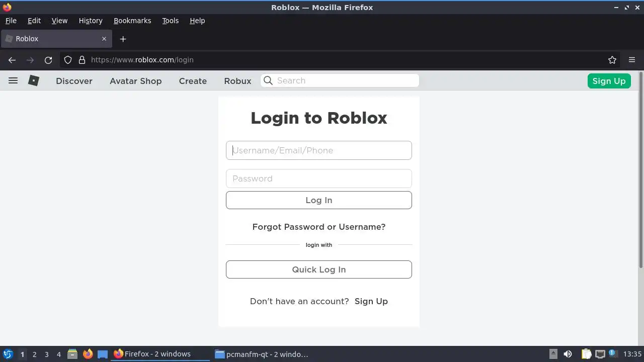Go back to the previous page
The image size is (644, 362).
pyautogui.click(x=12, y=60)
